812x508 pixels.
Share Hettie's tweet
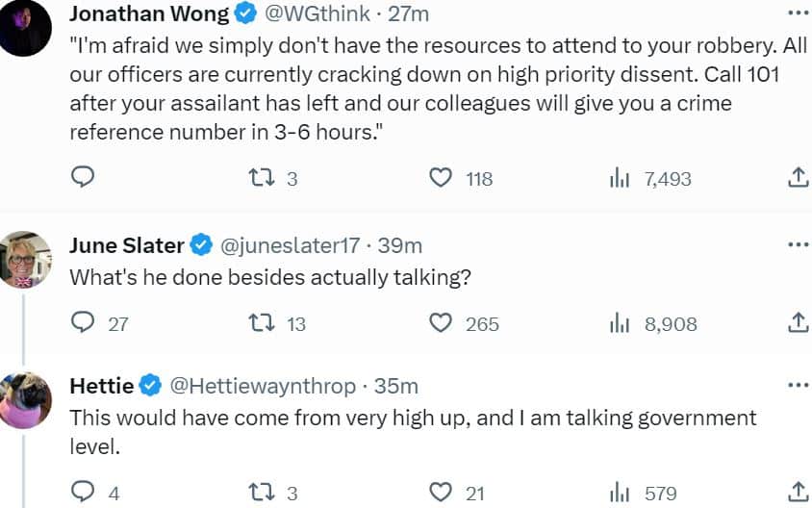point(798,492)
